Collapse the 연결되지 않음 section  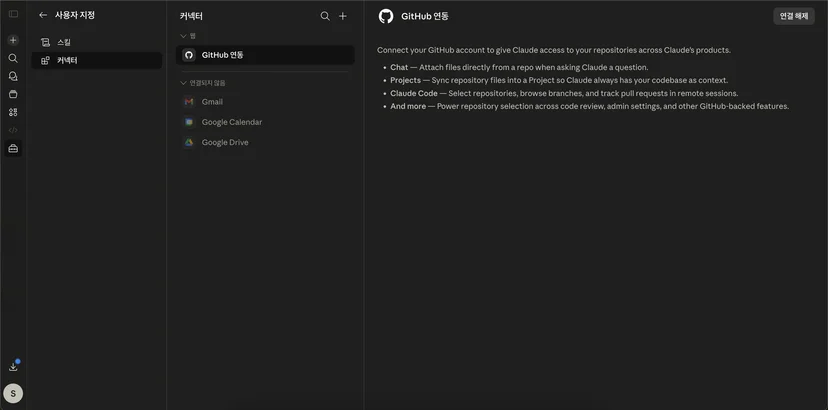pos(203,83)
